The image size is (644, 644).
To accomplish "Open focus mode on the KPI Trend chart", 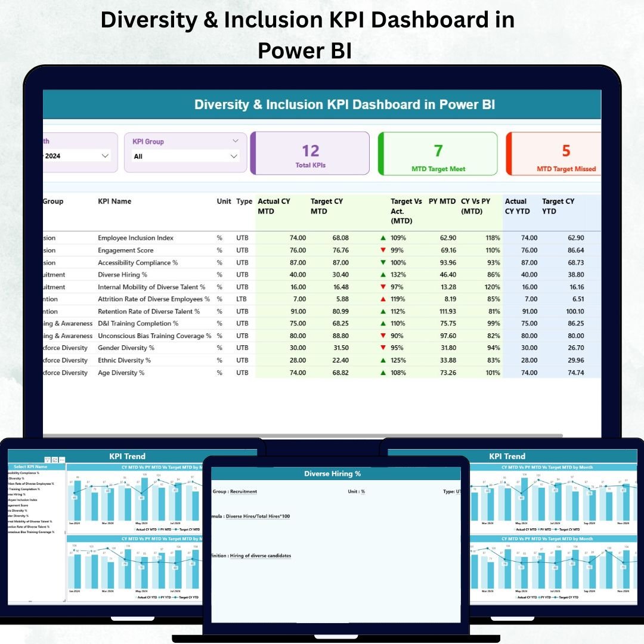I will (54, 460).
